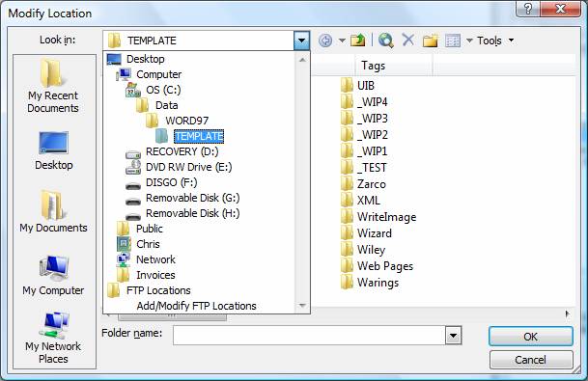588x381 pixels.
Task: Click the horizontal scrollbar right arrow
Action: pos(568,314)
